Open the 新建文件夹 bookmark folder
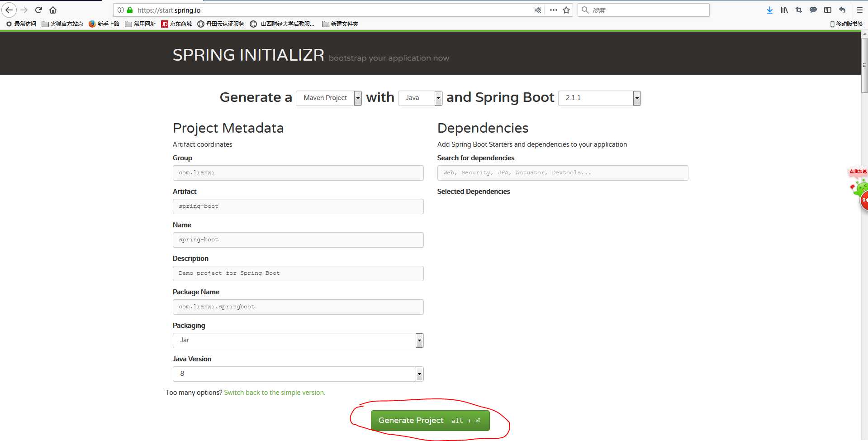 (x=340, y=24)
